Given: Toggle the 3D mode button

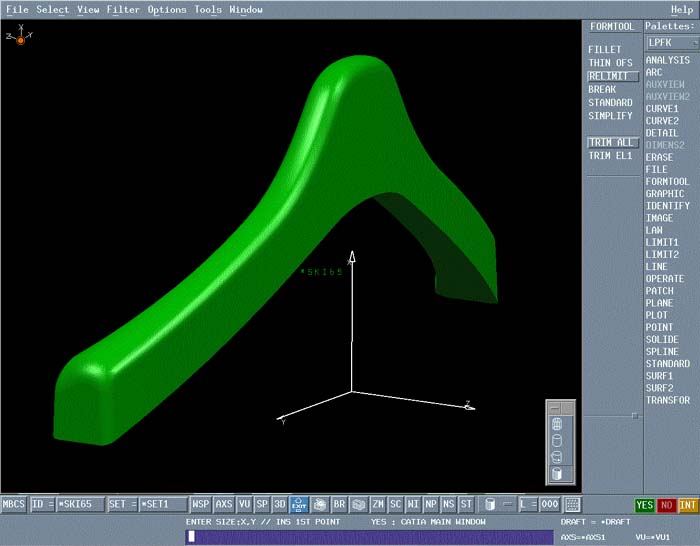Looking at the screenshot, I should coord(280,505).
